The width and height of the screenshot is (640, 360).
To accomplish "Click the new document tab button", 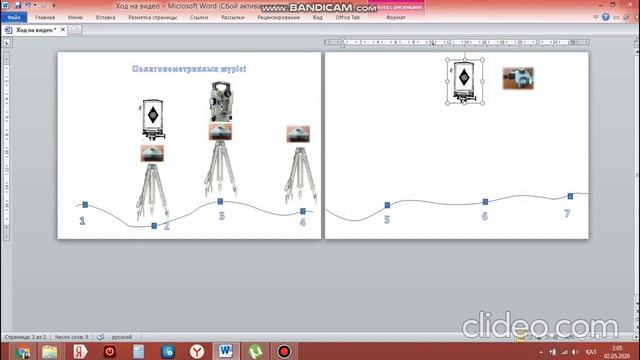I will click(75, 30).
